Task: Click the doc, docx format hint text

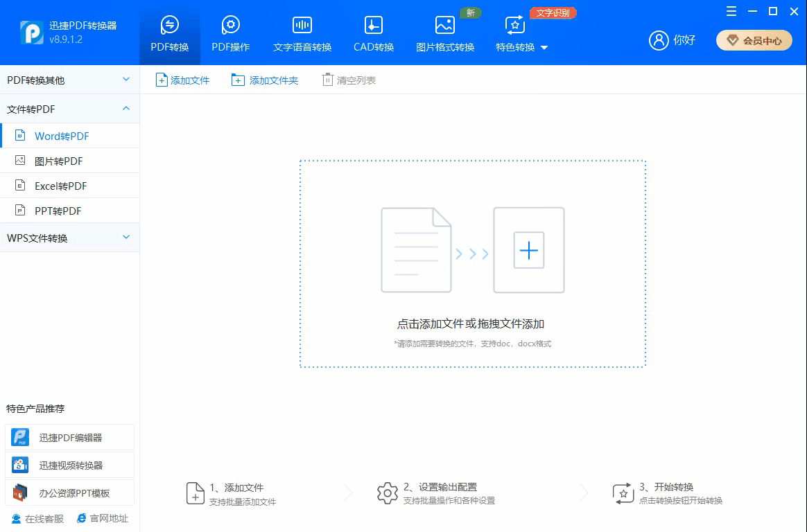Action: (472, 344)
